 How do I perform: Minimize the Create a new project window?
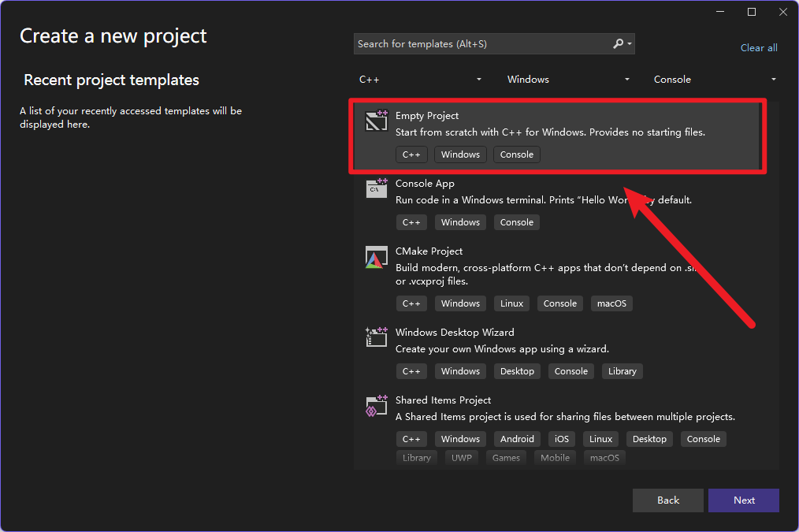(720, 12)
